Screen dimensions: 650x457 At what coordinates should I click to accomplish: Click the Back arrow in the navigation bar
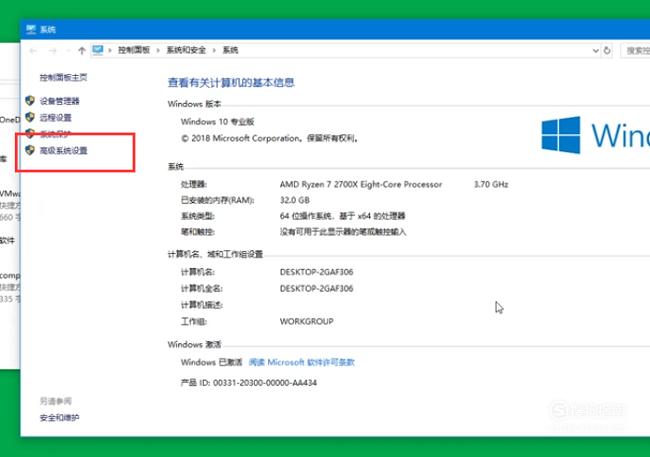[x=33, y=51]
